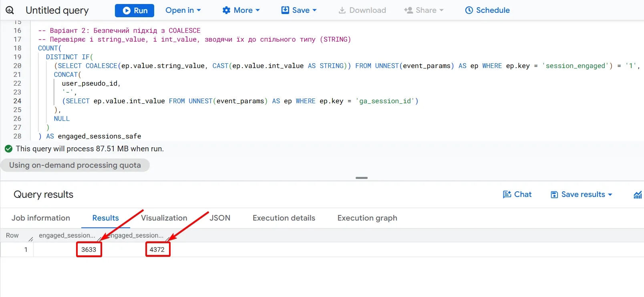644x297 pixels.
Task: Open the Execution details tab
Action: 284,218
